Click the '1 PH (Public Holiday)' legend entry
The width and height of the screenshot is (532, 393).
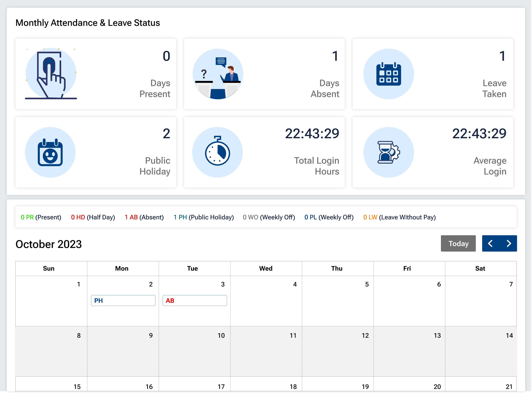click(204, 217)
